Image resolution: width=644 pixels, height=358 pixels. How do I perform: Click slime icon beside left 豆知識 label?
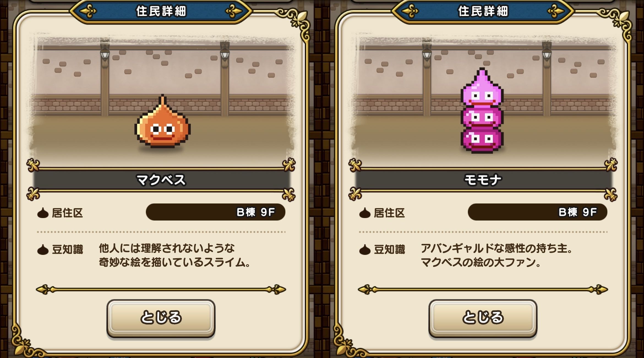click(43, 250)
